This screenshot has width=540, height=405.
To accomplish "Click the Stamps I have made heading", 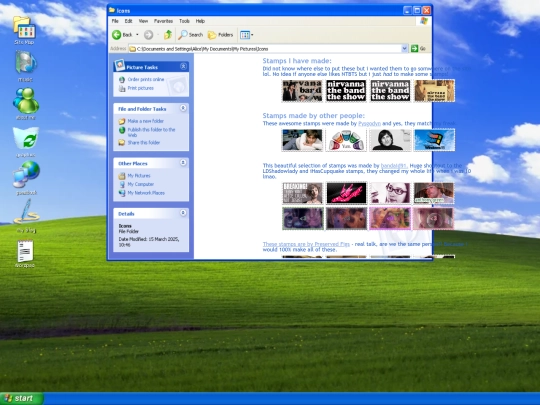I will (297, 61).
